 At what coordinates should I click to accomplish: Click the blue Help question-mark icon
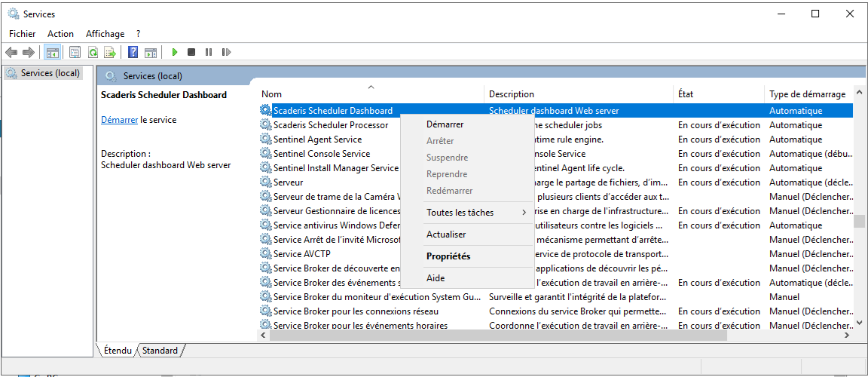(133, 52)
